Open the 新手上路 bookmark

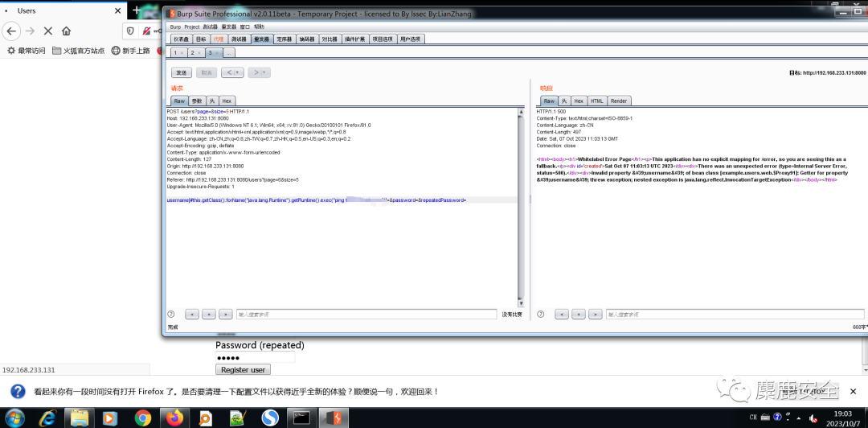coord(131,51)
